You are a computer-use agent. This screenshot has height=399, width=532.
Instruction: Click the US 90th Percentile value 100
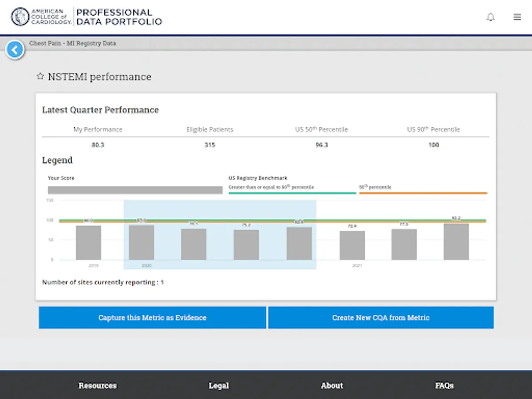434,145
